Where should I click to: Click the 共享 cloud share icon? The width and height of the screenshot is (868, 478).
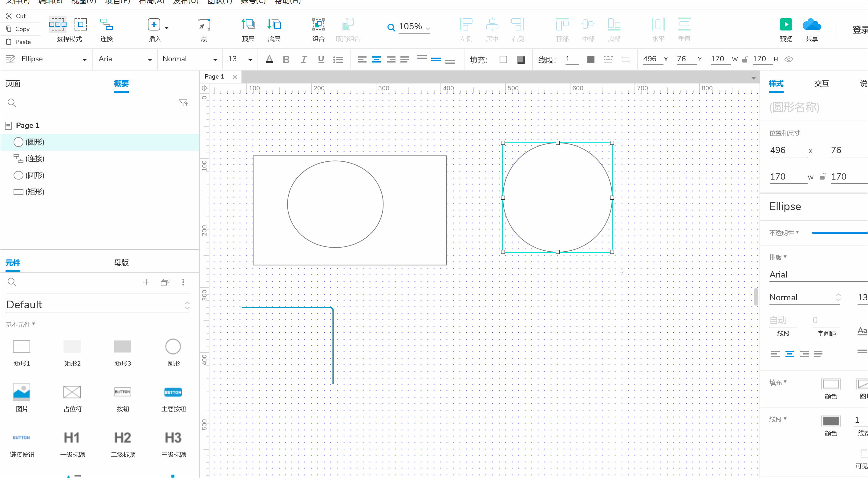tap(811, 25)
